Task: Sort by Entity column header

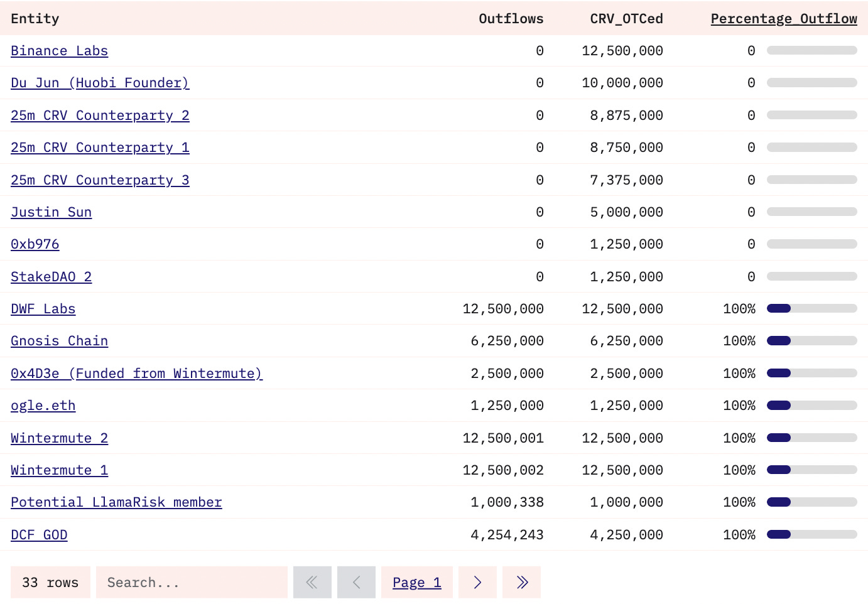Action: click(35, 19)
